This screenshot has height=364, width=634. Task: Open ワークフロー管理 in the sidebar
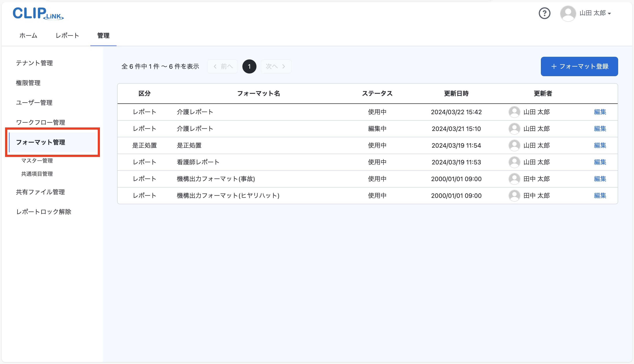pos(41,123)
